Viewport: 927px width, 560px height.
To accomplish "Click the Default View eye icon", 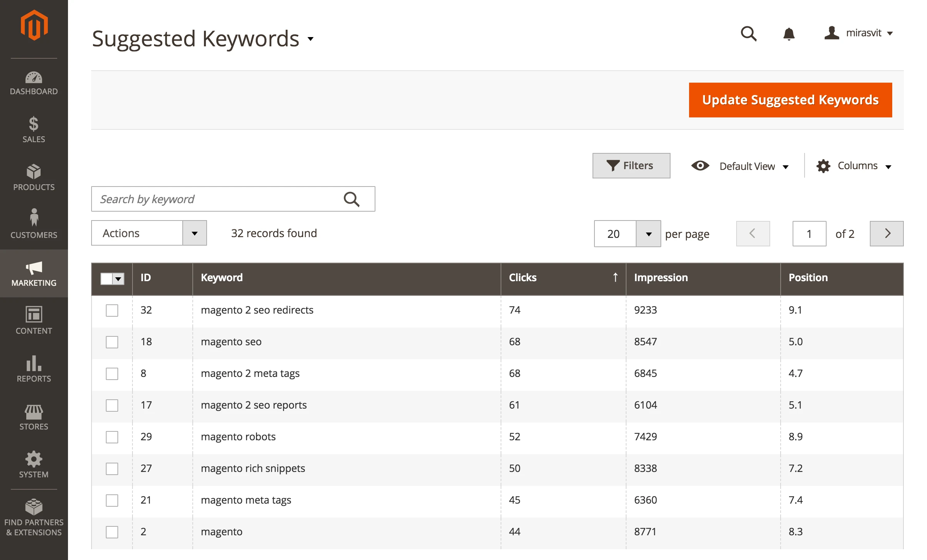I will coord(700,166).
